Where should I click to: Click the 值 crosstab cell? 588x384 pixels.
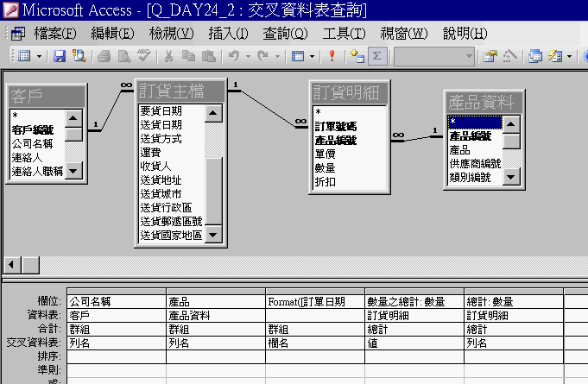point(414,343)
